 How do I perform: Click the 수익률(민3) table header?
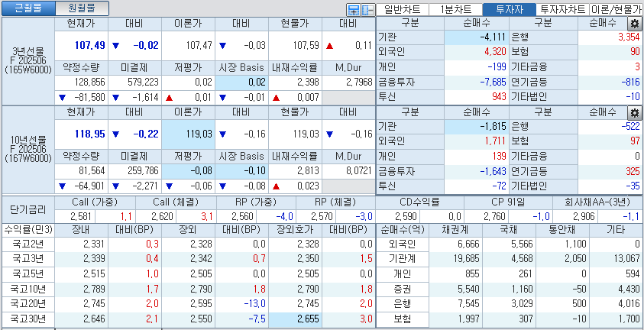pos(28,230)
